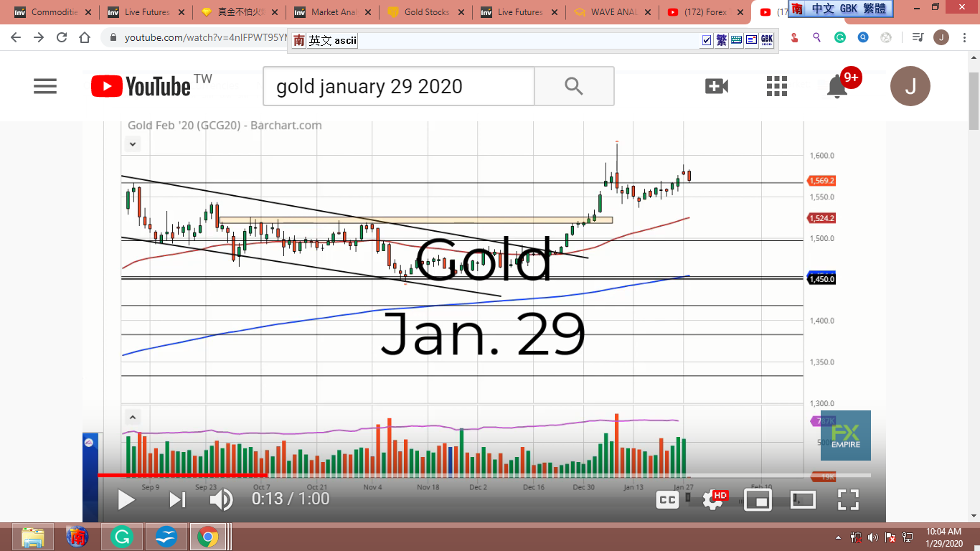Open the network tray icon
This screenshot has width=980, height=551.
coord(908,537)
